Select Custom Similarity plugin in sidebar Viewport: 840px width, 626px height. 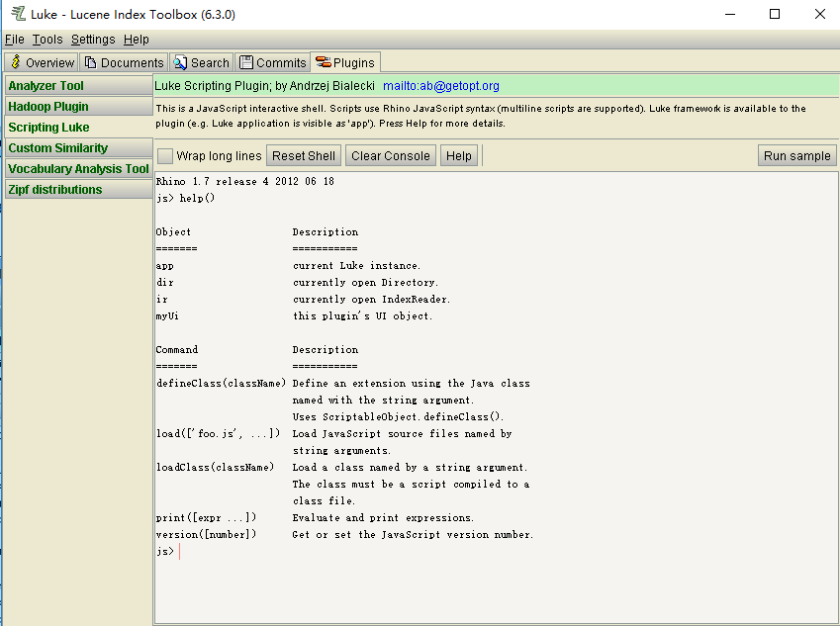point(79,147)
